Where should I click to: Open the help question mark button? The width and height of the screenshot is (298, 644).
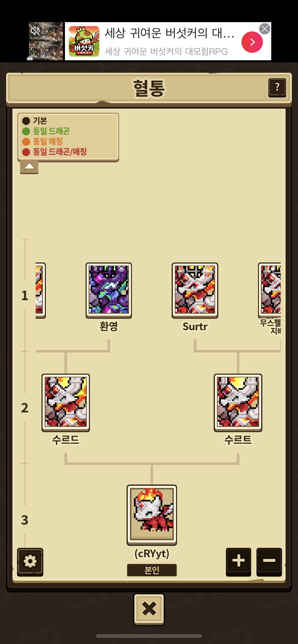coord(277,88)
